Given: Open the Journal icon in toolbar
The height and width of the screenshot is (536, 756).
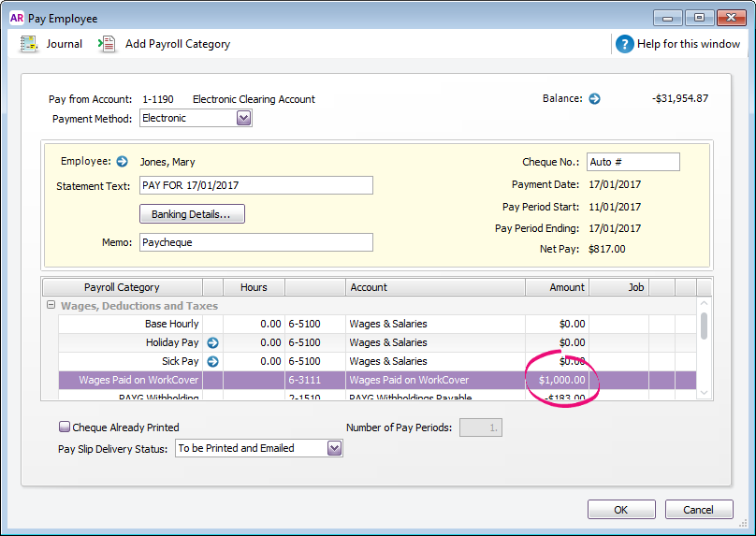Looking at the screenshot, I should [29, 44].
